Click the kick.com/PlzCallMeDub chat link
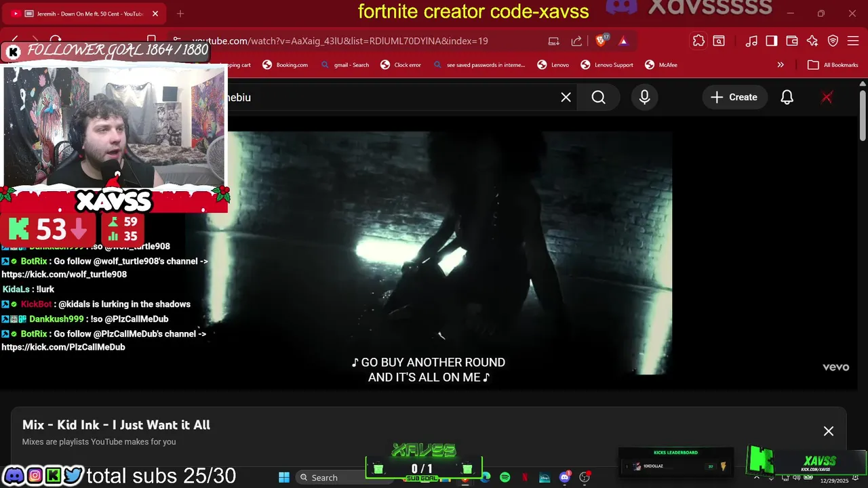This screenshot has height=488, width=868. click(x=63, y=347)
